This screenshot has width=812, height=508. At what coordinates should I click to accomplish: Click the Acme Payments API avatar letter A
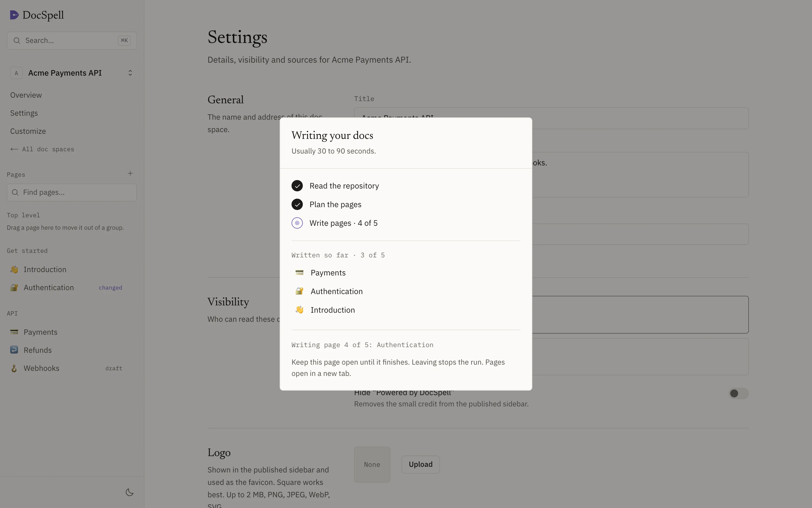click(x=16, y=73)
